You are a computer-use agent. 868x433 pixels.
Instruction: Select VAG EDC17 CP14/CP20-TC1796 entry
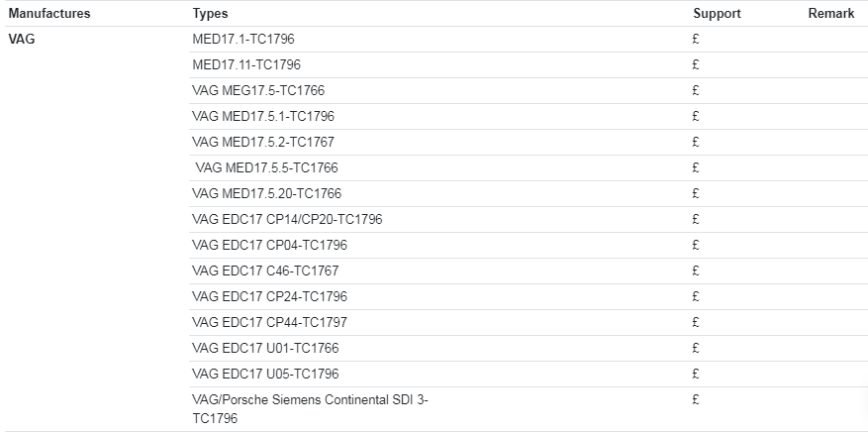tap(287, 220)
